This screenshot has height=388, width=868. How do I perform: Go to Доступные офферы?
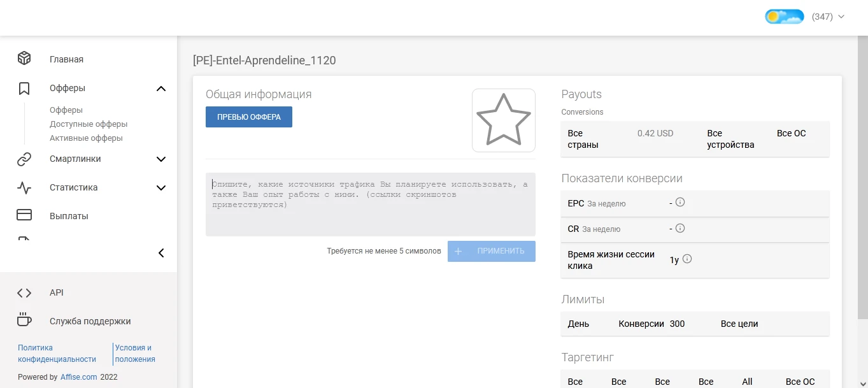point(89,124)
